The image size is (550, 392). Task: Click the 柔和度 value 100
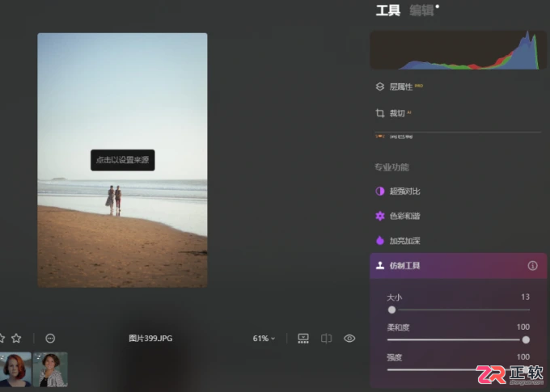click(x=523, y=327)
